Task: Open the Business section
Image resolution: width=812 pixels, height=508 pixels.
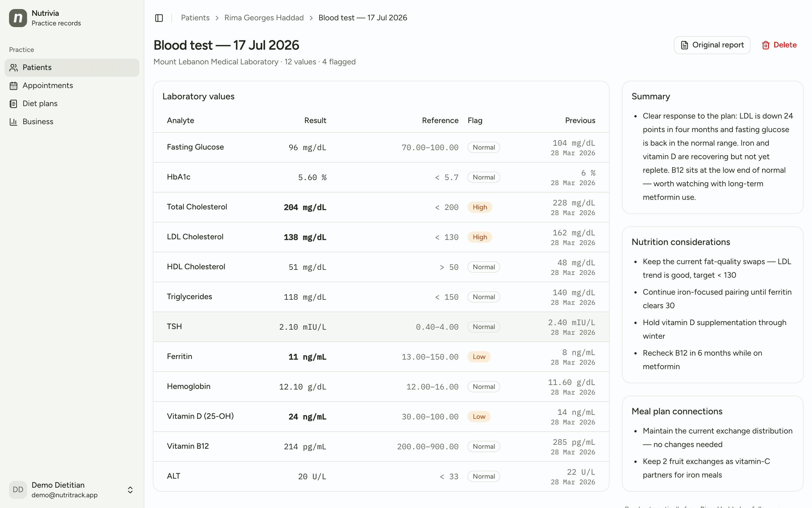Action: click(72, 122)
